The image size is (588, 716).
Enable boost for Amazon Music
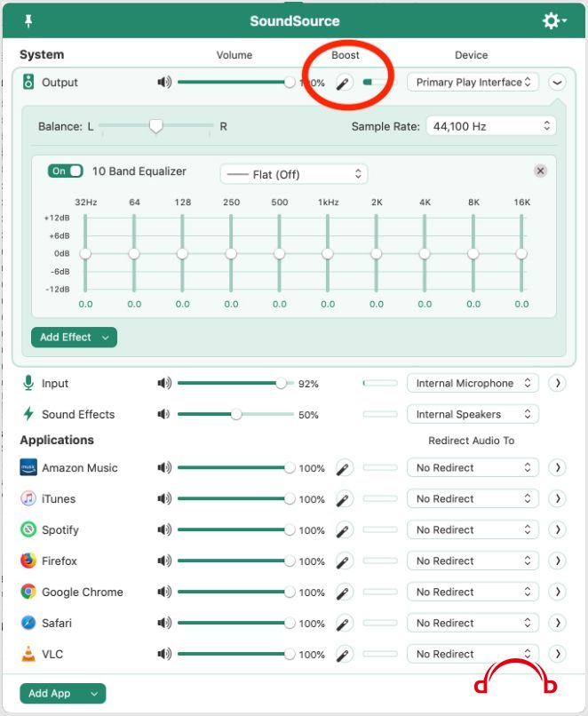345,468
